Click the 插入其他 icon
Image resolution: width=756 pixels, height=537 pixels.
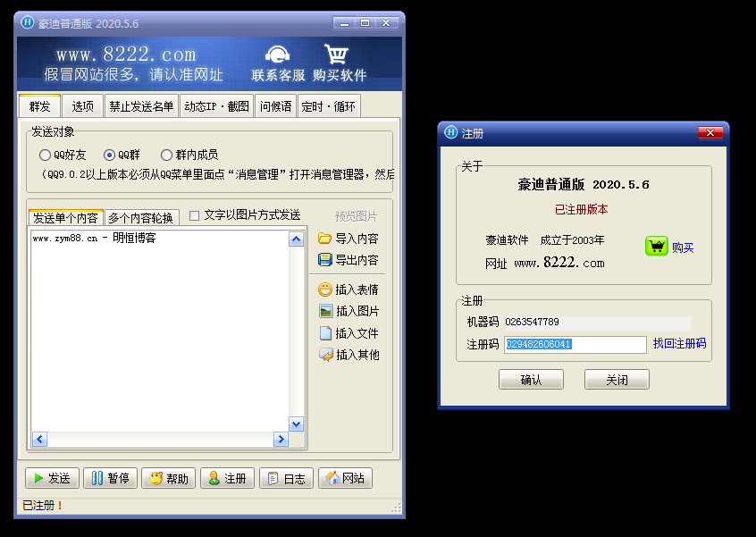[x=325, y=355]
